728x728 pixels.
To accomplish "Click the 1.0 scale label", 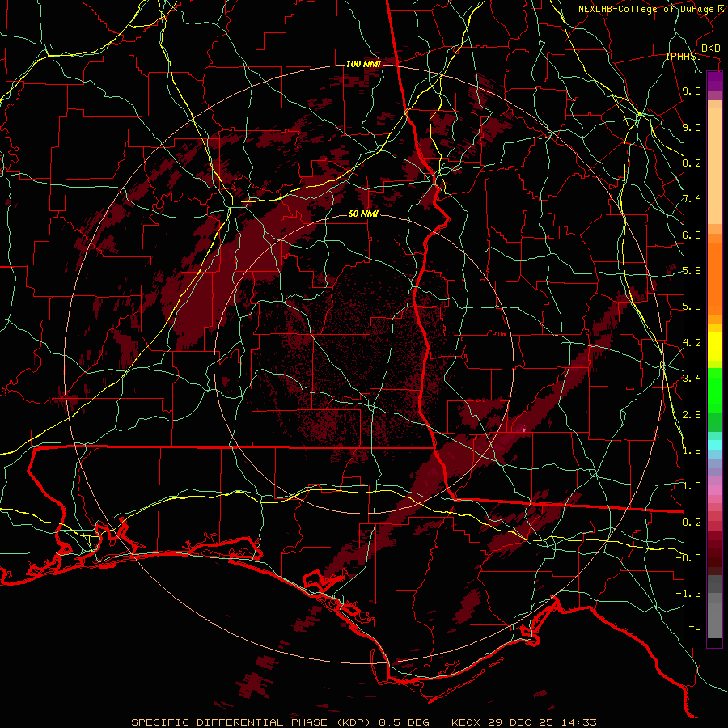I will coord(692,486).
